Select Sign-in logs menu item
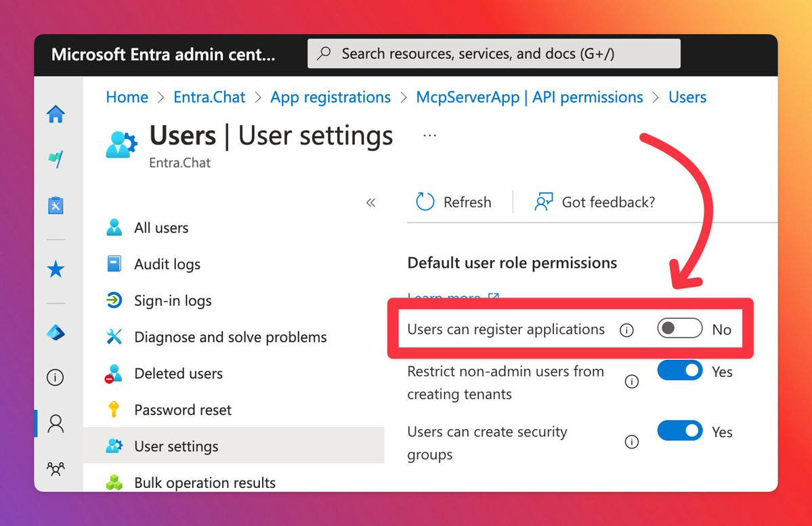The width and height of the screenshot is (812, 526). pyautogui.click(x=173, y=301)
